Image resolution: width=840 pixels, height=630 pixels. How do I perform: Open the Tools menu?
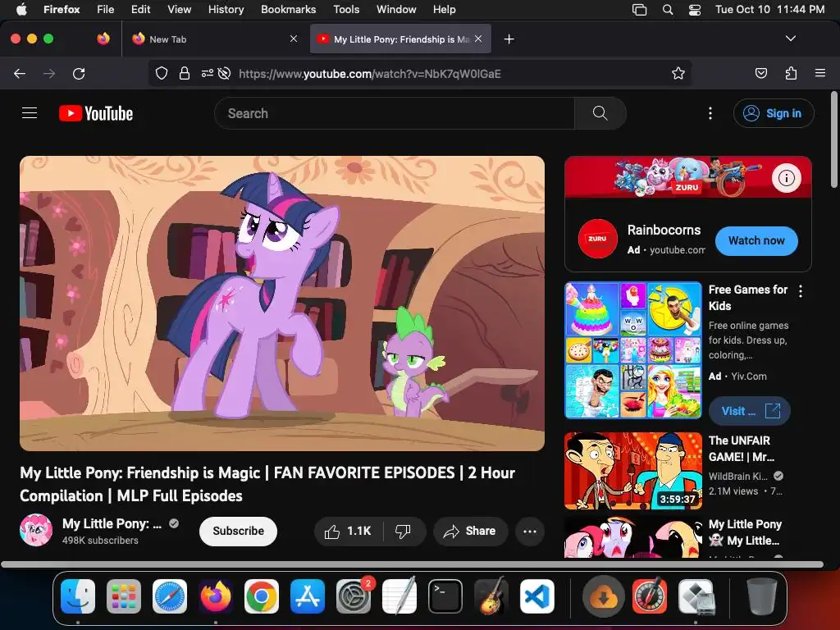click(x=346, y=9)
